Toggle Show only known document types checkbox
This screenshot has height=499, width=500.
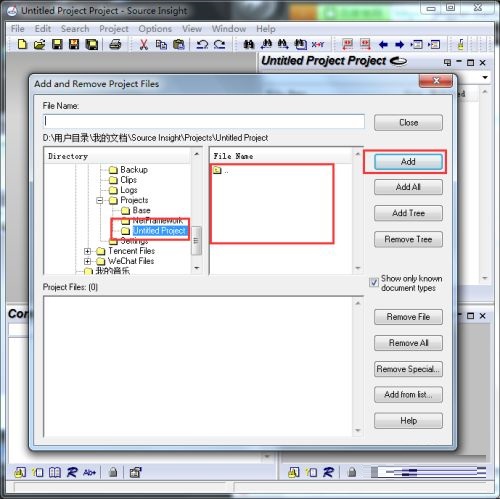374,283
